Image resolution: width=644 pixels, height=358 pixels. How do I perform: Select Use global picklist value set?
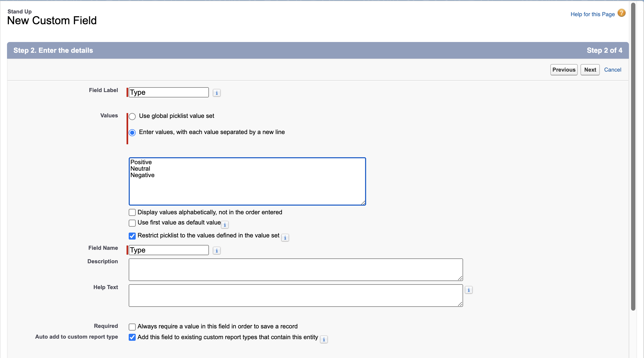132,117
